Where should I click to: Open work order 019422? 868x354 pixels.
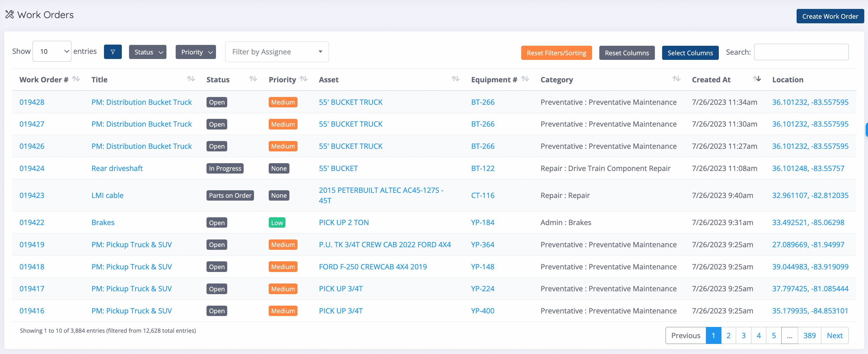click(x=32, y=222)
